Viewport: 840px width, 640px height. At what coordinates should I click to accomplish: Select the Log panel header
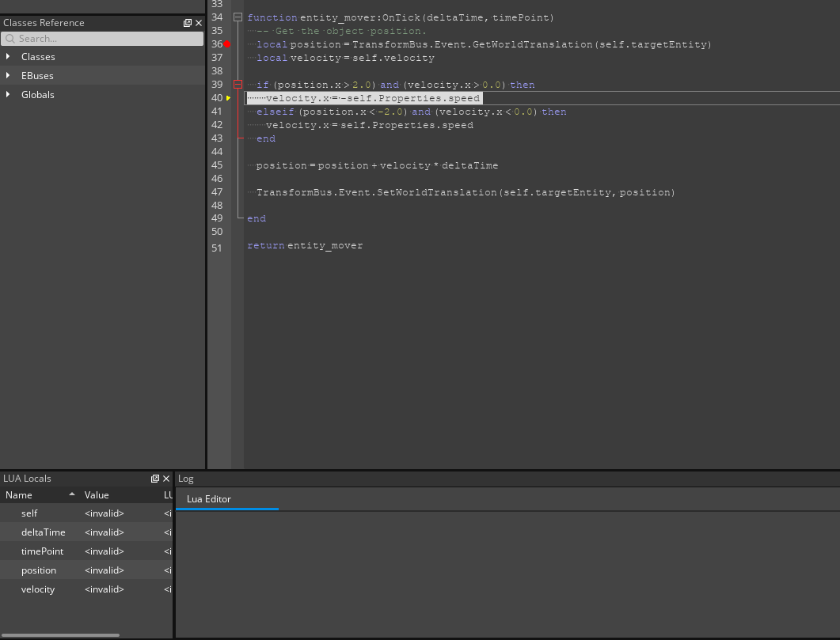tap(185, 478)
